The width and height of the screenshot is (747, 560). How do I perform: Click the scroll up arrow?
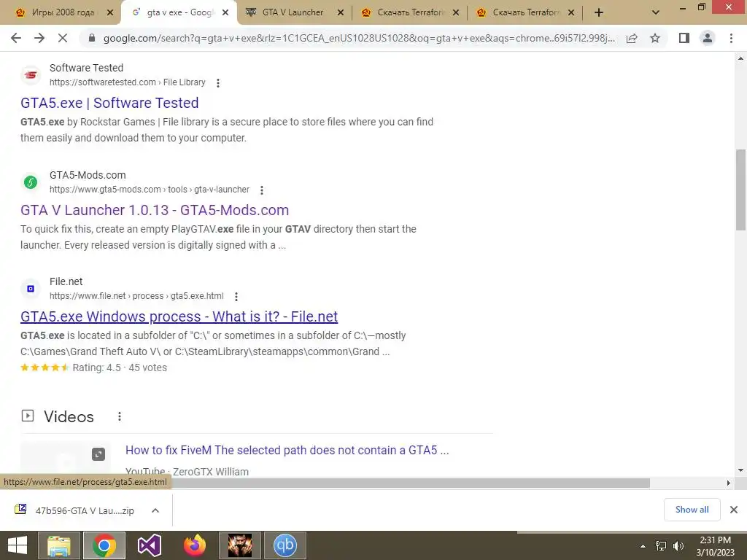point(741,59)
